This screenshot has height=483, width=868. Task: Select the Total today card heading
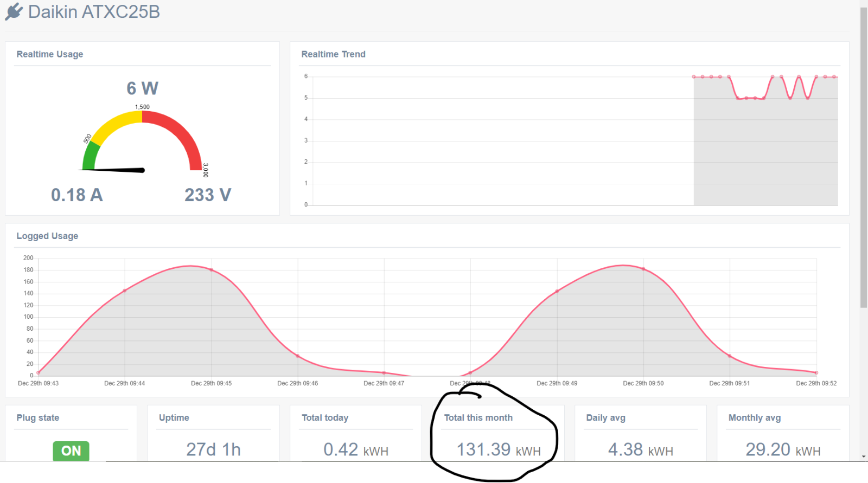click(x=325, y=418)
